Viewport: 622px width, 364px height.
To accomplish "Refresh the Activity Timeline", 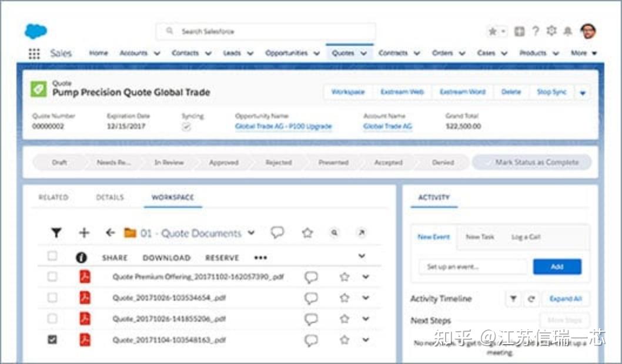I will (531, 299).
